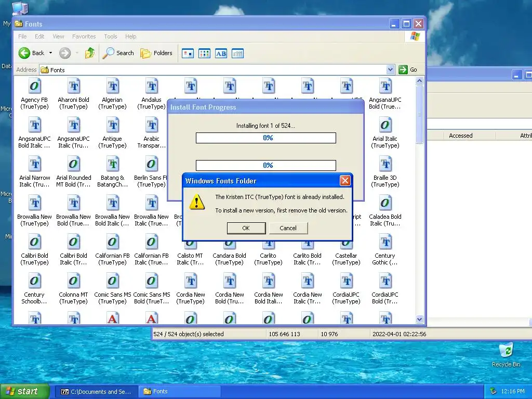Close the Windows Fonts Folder warning dialog
The width and height of the screenshot is (532, 399).
point(345,180)
